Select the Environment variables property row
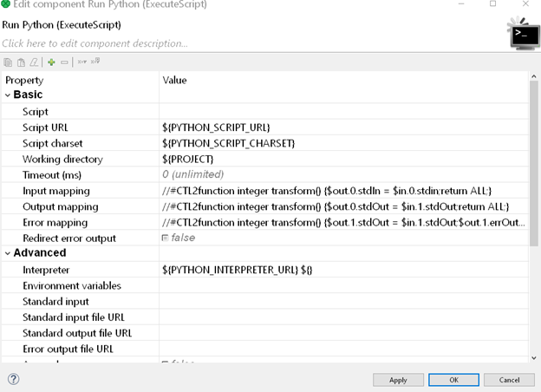541x392 pixels. (x=265, y=285)
